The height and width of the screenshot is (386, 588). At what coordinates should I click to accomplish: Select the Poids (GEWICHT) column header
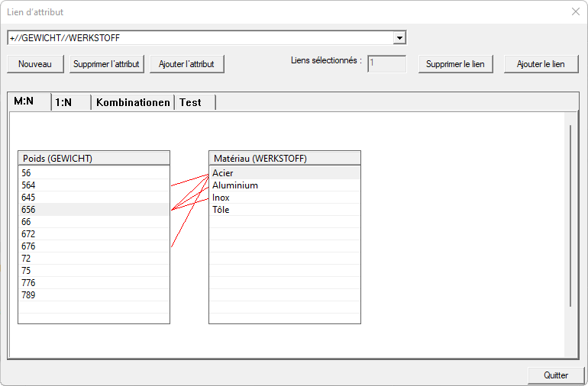(94, 158)
